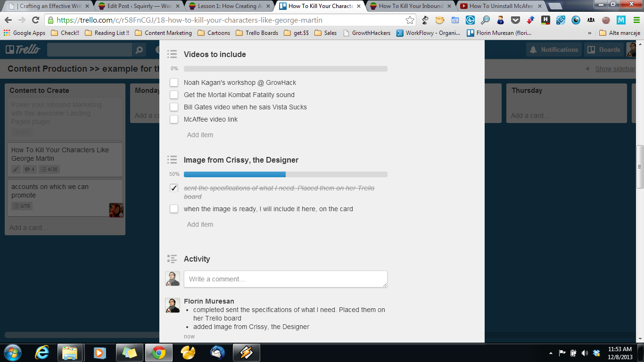Show hidden system tray icons arrow
This screenshot has height=362, width=644.
coord(551,353)
